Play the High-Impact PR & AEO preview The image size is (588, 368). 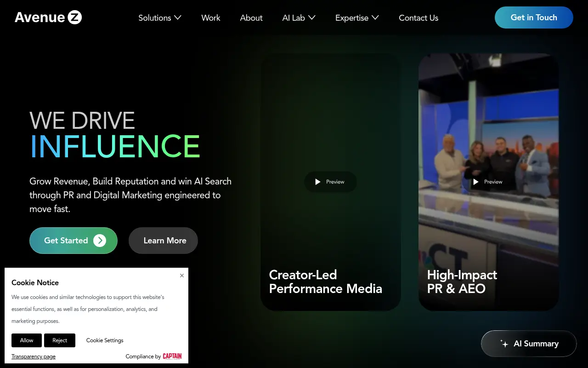[x=488, y=182]
